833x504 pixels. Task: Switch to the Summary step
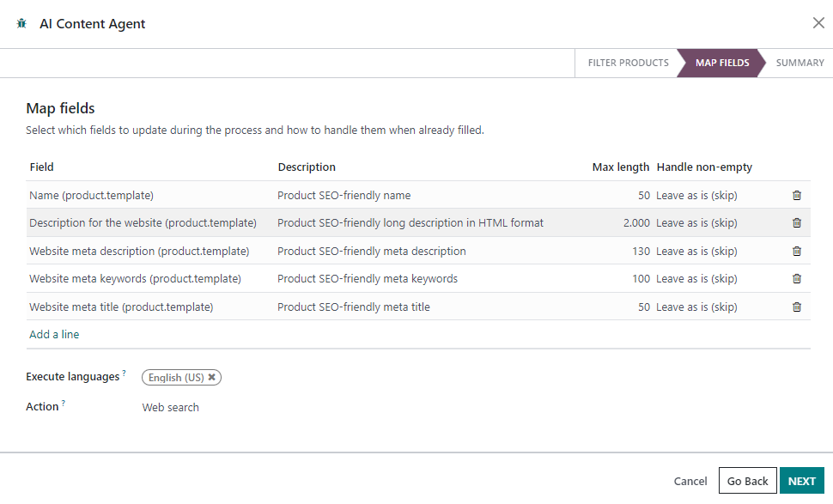(x=800, y=63)
